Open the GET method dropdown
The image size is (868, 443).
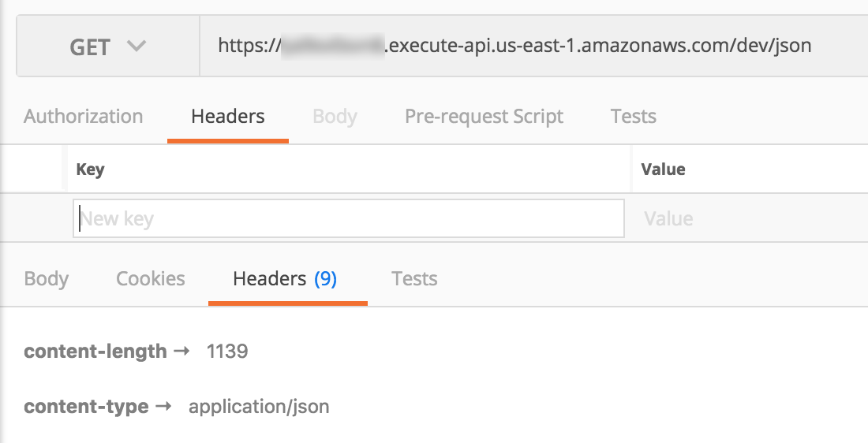[x=108, y=47]
